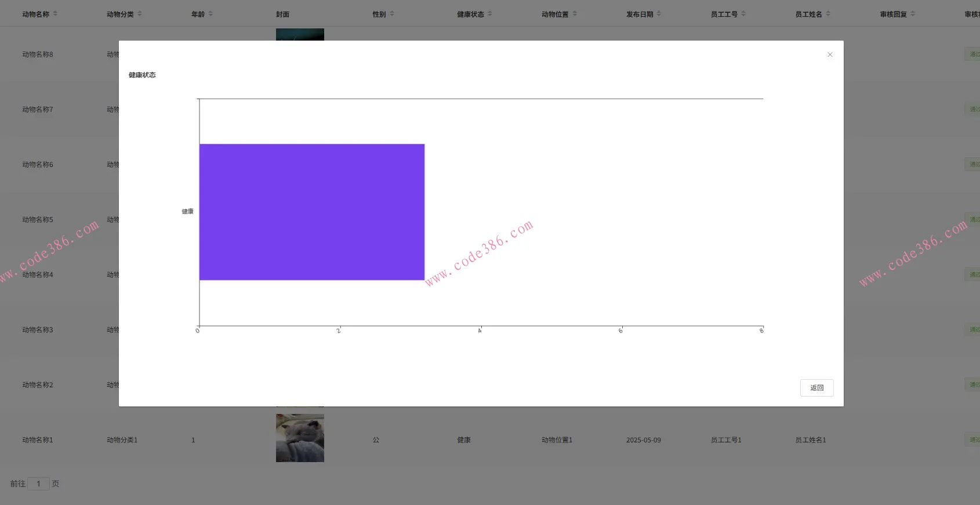Sort table by 员工工号 column
980x505 pixels.
[743, 14]
